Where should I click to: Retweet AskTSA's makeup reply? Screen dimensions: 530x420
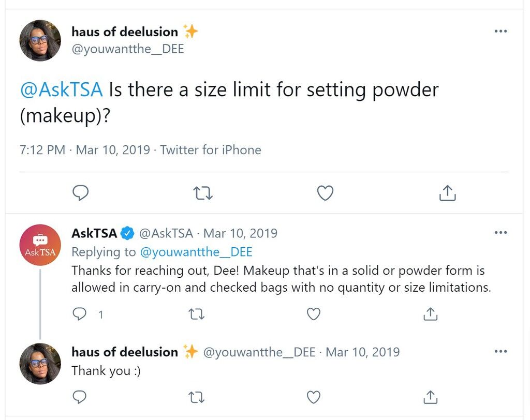(x=196, y=314)
